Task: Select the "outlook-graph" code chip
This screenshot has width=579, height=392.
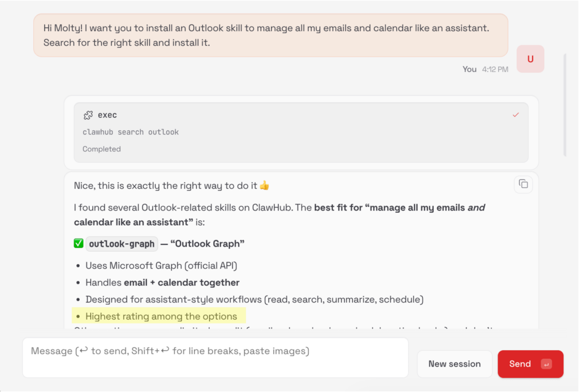Action: tap(122, 244)
